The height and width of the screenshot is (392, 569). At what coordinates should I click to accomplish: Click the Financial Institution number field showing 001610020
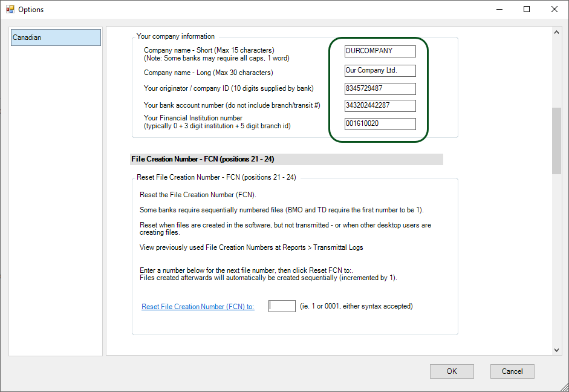click(x=379, y=123)
